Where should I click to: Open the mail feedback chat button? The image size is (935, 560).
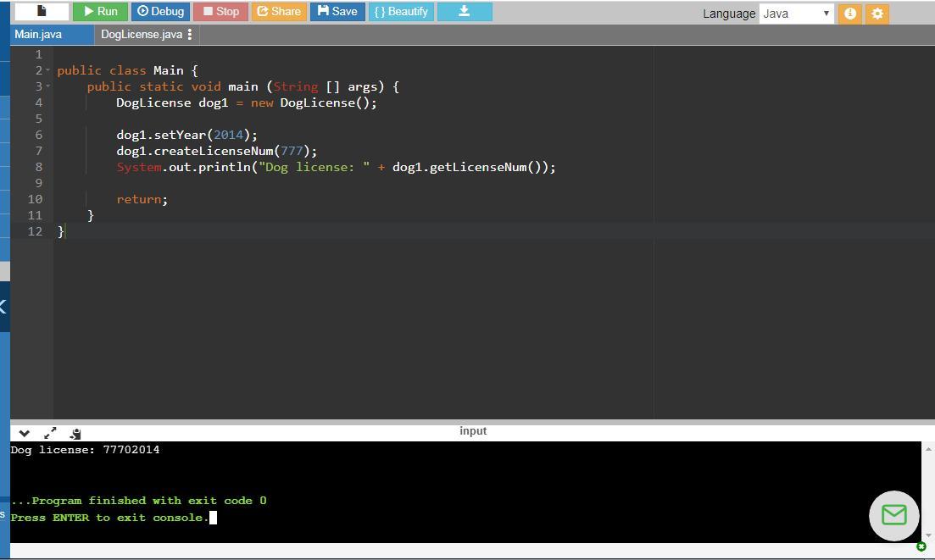coord(893,515)
